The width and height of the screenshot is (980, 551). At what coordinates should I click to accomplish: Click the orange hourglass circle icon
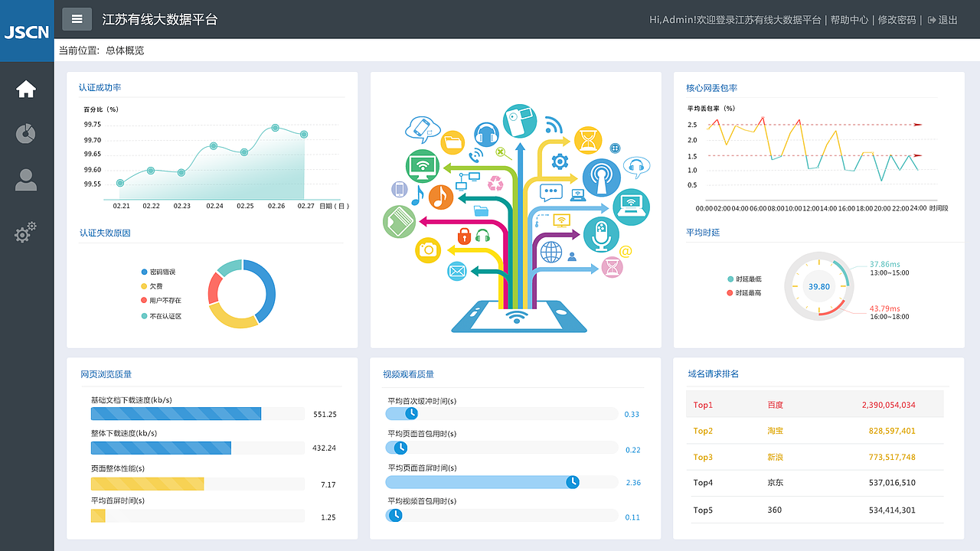click(588, 140)
